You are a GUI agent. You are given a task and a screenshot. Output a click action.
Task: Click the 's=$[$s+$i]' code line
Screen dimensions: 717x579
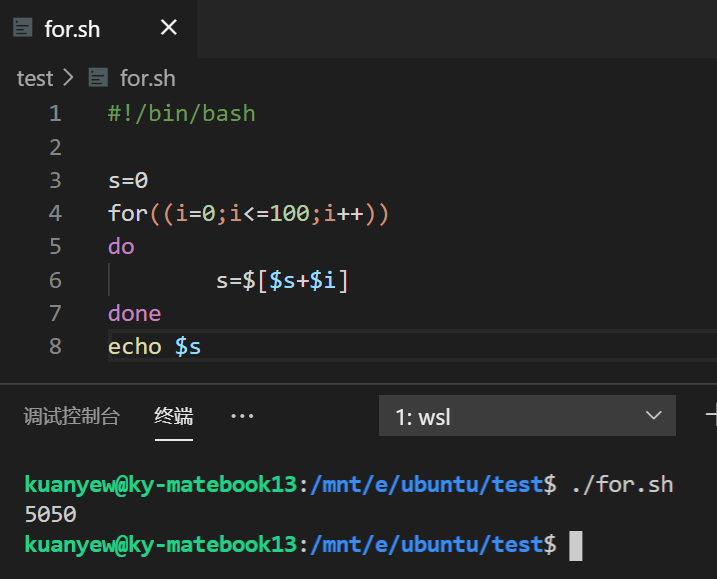[282, 280]
